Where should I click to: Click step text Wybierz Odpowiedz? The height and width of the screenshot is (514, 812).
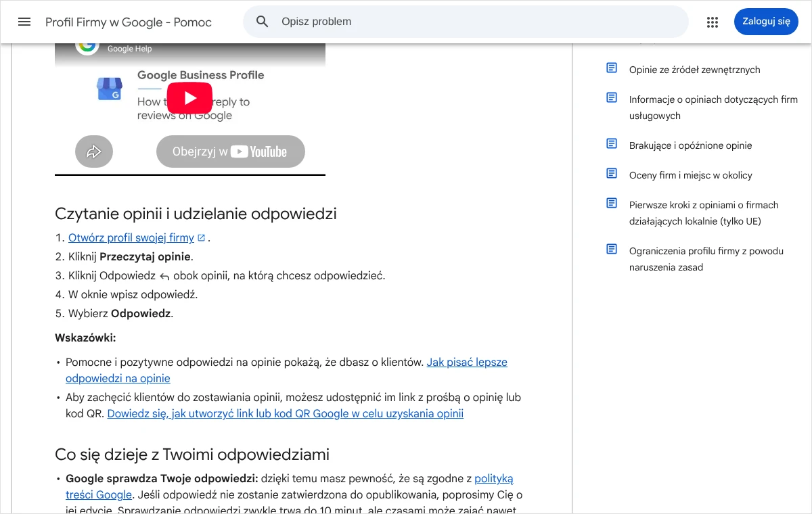[120, 314]
